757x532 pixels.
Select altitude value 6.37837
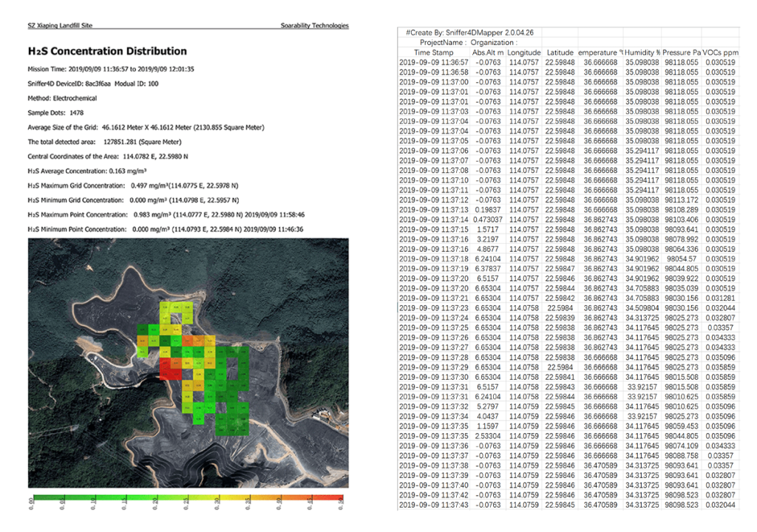point(488,268)
